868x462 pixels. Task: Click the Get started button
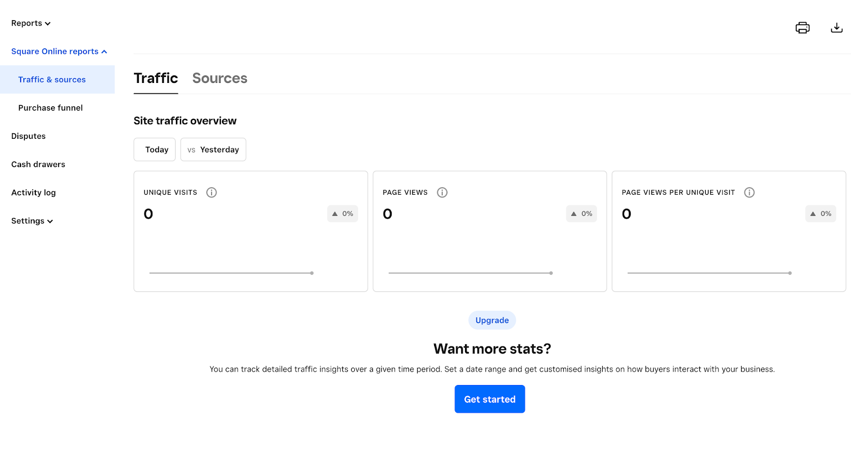(490, 399)
